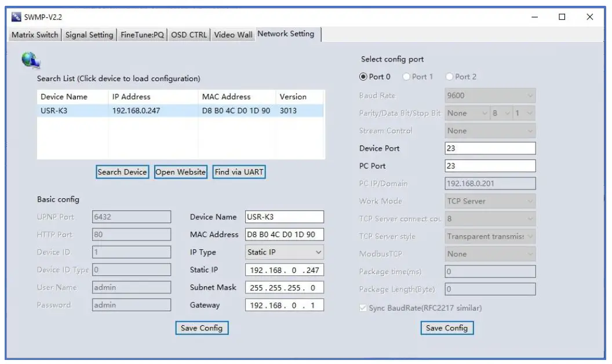Open the Parity None dropdown
Image resolution: width=612 pixels, height=364 pixels.
(467, 113)
